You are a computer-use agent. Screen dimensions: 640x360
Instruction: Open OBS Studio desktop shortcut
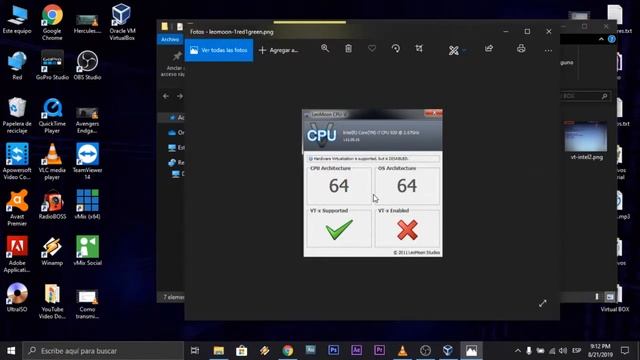[87, 65]
